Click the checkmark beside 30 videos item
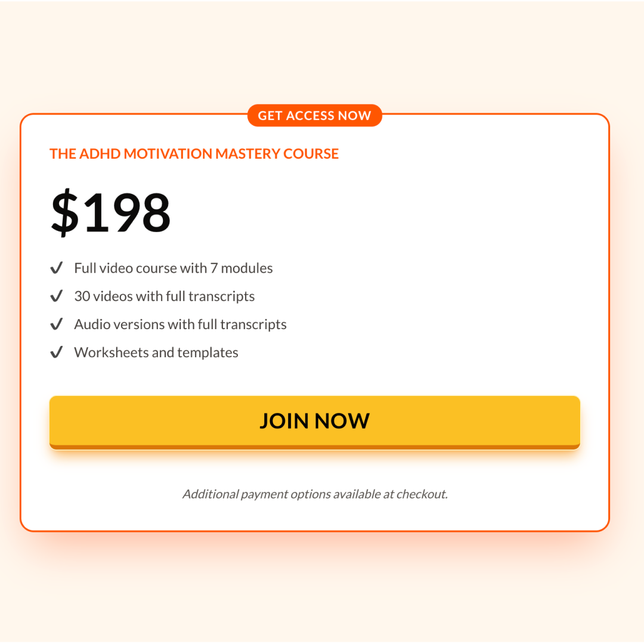The image size is (644, 644). 57,296
